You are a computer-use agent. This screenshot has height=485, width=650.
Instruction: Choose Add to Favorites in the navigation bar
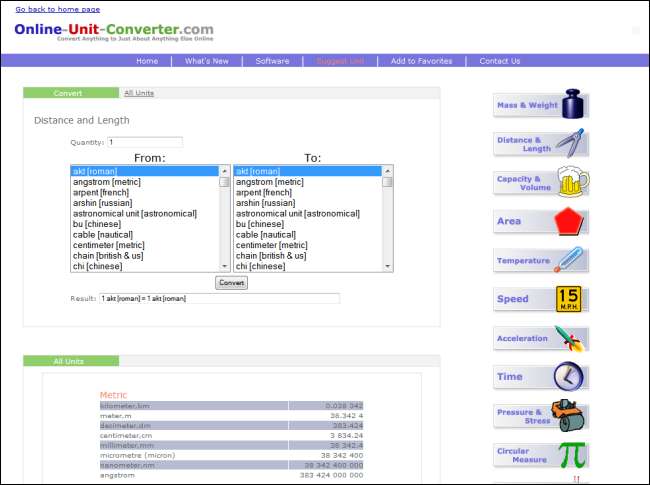pos(421,61)
